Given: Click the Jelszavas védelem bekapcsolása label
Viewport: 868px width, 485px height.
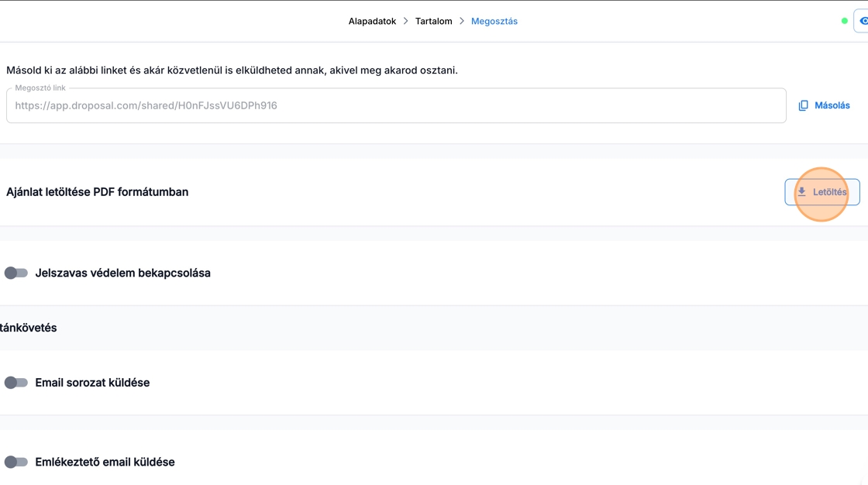Looking at the screenshot, I should (122, 273).
